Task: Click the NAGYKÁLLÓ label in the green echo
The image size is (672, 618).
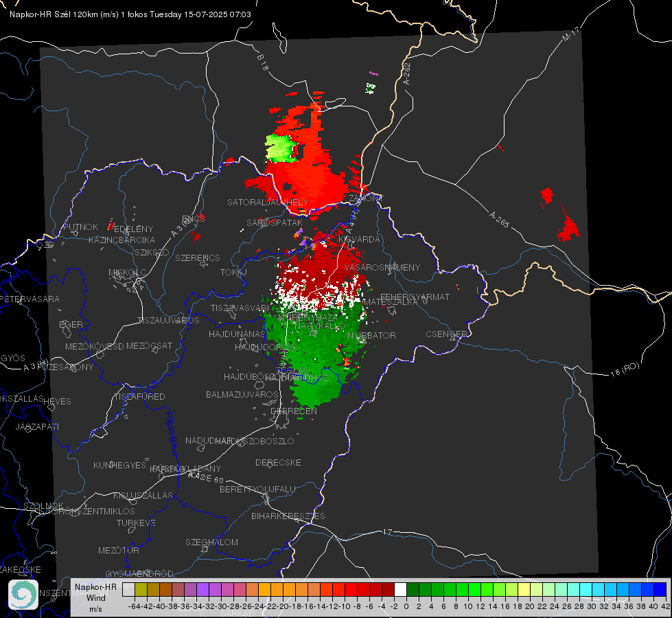Action: point(320,325)
